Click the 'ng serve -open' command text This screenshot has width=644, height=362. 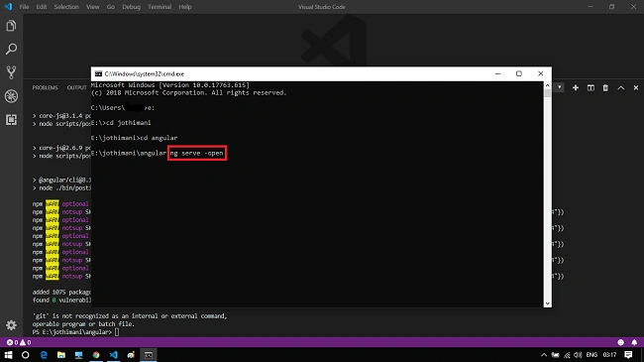(197, 153)
